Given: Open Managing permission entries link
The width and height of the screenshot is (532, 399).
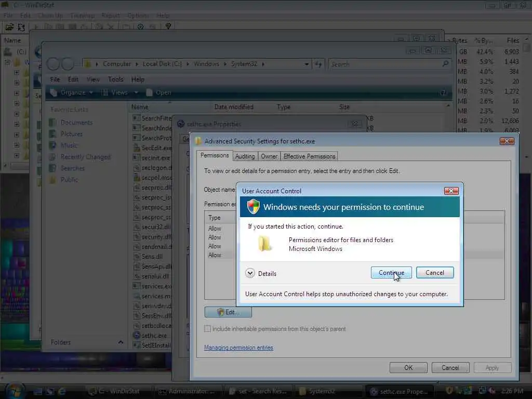Looking at the screenshot, I should (x=238, y=348).
